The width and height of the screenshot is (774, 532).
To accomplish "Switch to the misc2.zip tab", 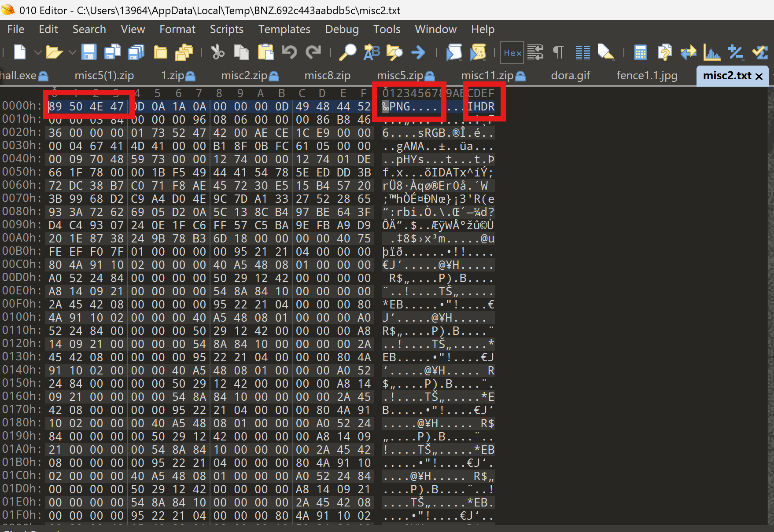I will (x=250, y=75).
